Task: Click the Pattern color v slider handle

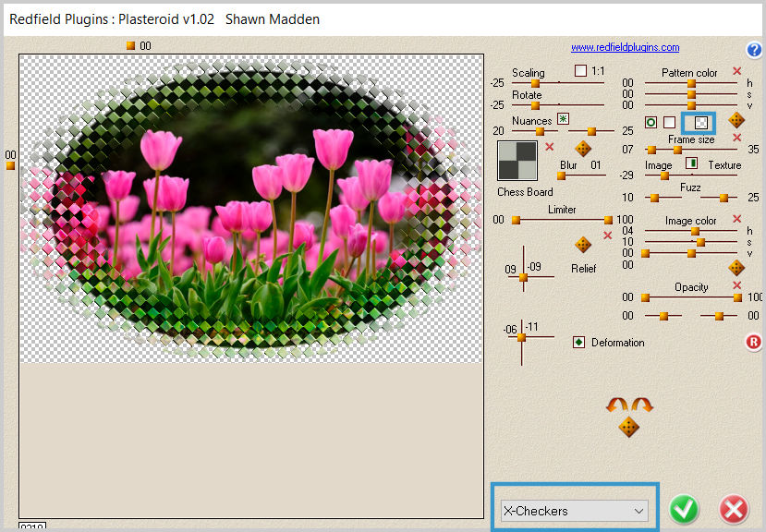Action: point(691,105)
